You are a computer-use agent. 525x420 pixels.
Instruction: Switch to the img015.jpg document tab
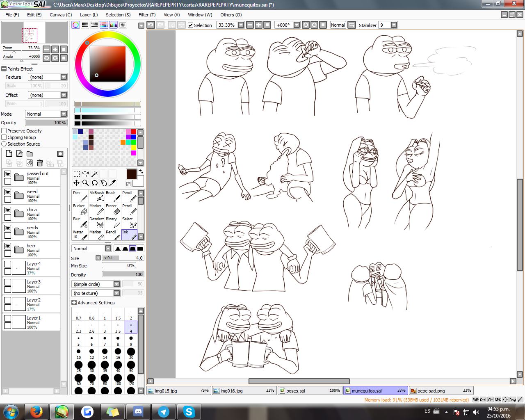click(179, 391)
